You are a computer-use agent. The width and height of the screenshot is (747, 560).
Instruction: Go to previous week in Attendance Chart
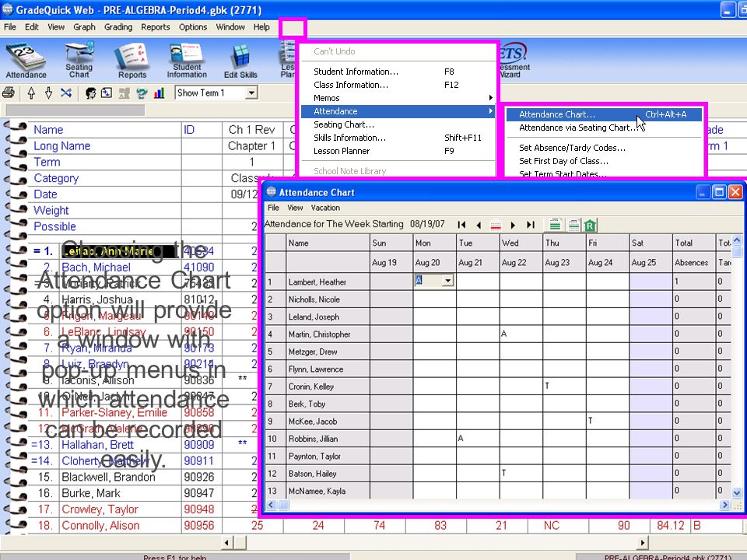pyautogui.click(x=479, y=225)
